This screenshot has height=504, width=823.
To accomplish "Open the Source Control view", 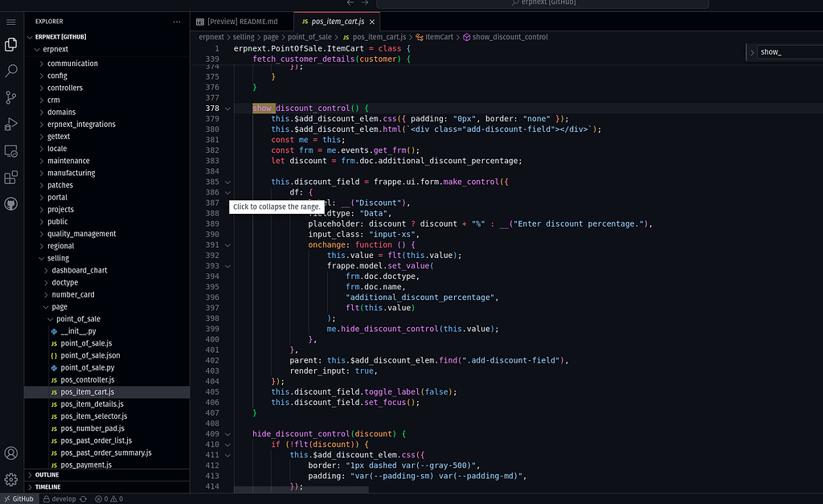I will pos(11,97).
